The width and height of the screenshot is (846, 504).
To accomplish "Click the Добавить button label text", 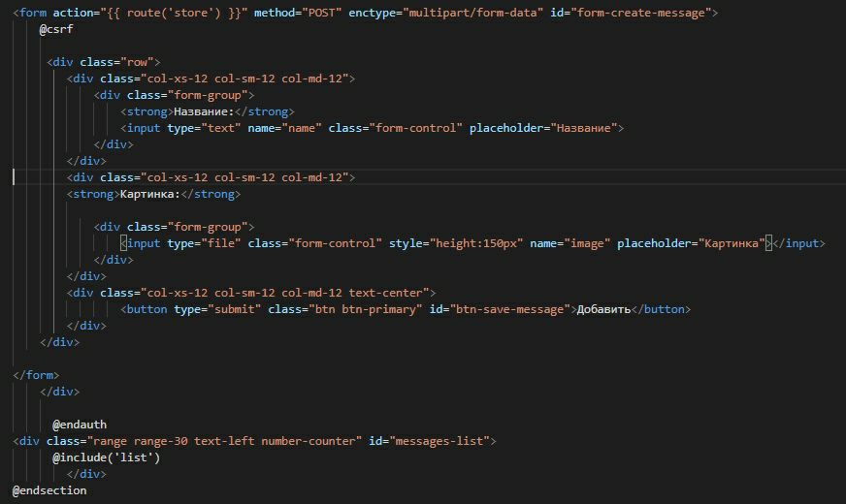I will click(x=603, y=309).
